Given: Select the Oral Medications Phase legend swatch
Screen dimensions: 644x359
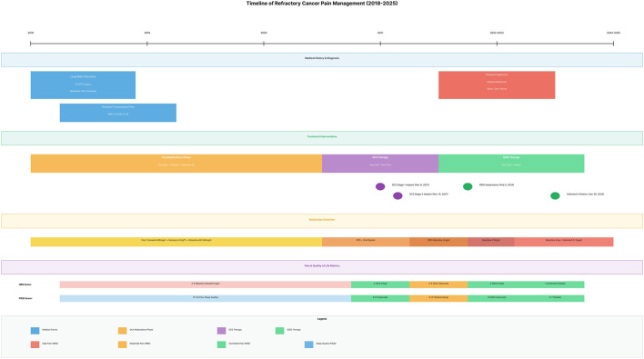Looking at the screenshot, I should pos(123,331).
